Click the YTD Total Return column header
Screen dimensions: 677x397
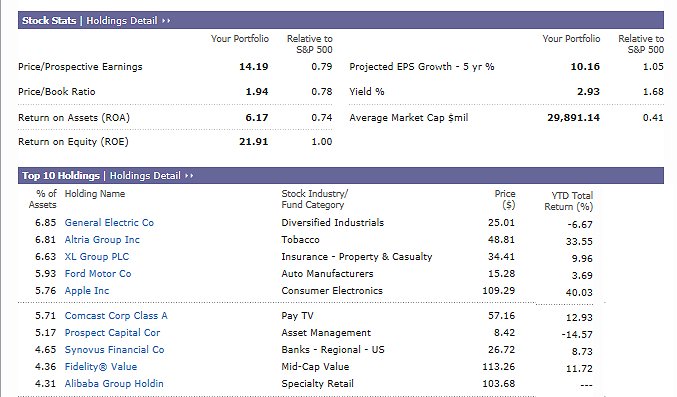(x=569, y=201)
